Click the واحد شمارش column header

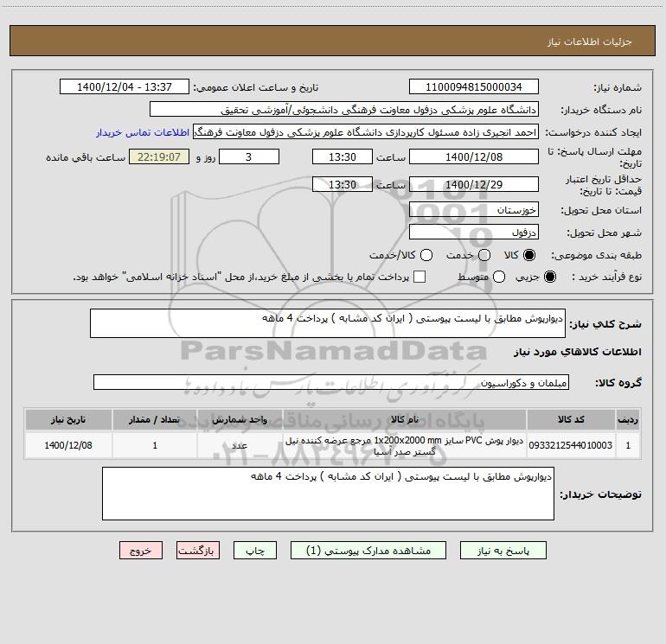240,419
